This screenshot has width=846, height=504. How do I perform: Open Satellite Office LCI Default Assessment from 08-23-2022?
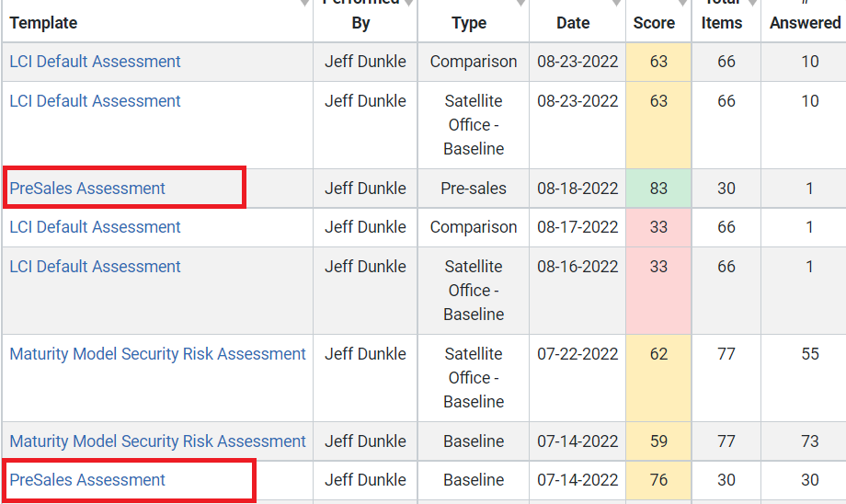pos(95,101)
